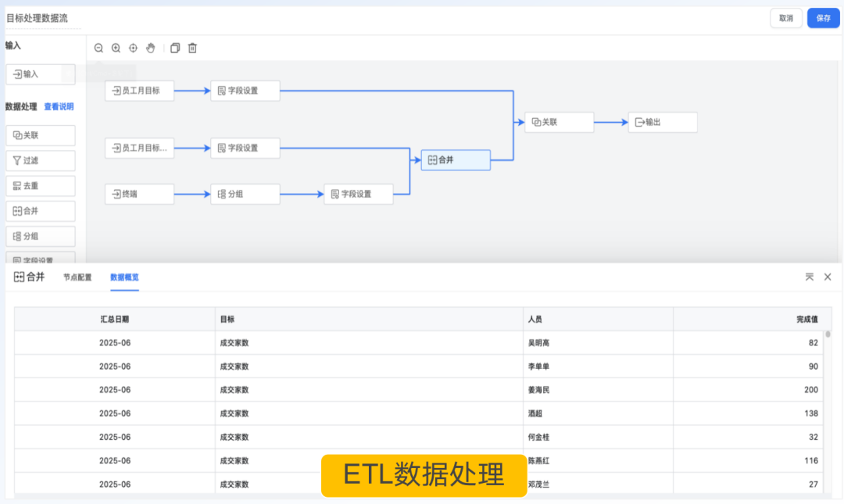
Task: Click the 输出 node on the canvas
Action: tap(663, 122)
